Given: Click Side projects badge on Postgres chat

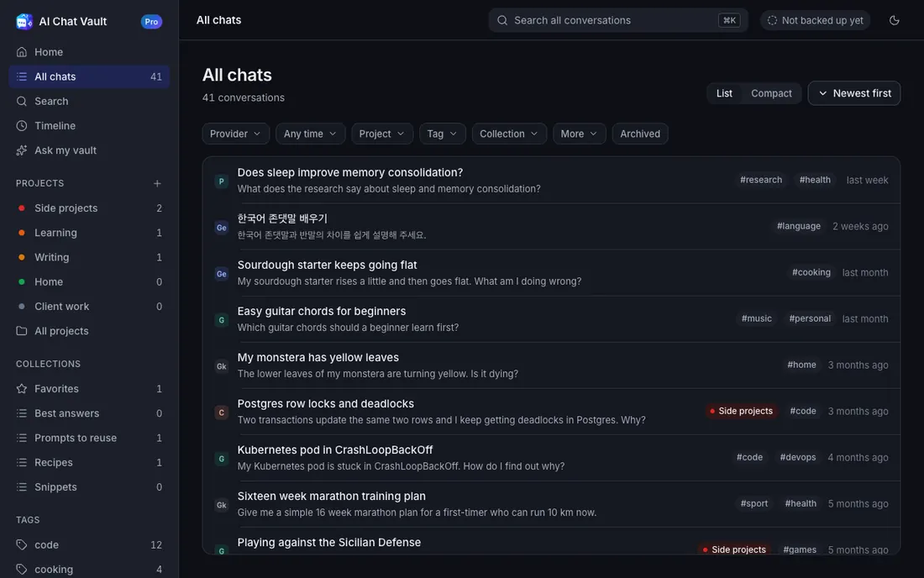Looking at the screenshot, I should [x=741, y=411].
